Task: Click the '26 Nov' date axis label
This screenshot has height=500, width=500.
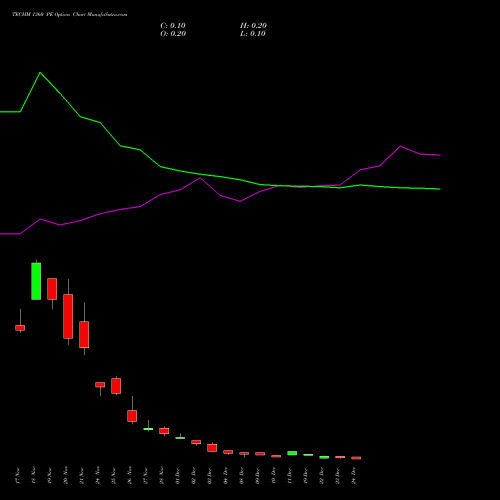Action: point(130,475)
